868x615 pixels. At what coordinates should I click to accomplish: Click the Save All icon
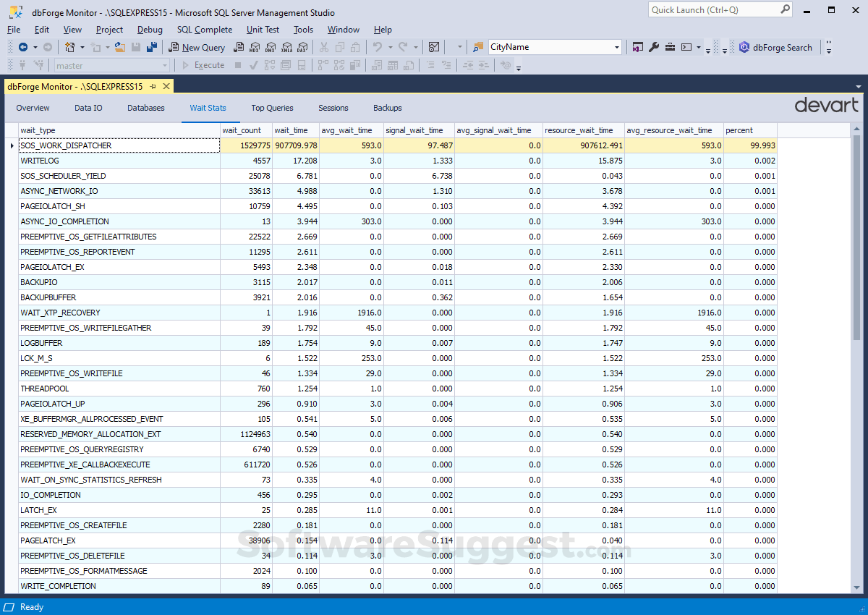151,47
